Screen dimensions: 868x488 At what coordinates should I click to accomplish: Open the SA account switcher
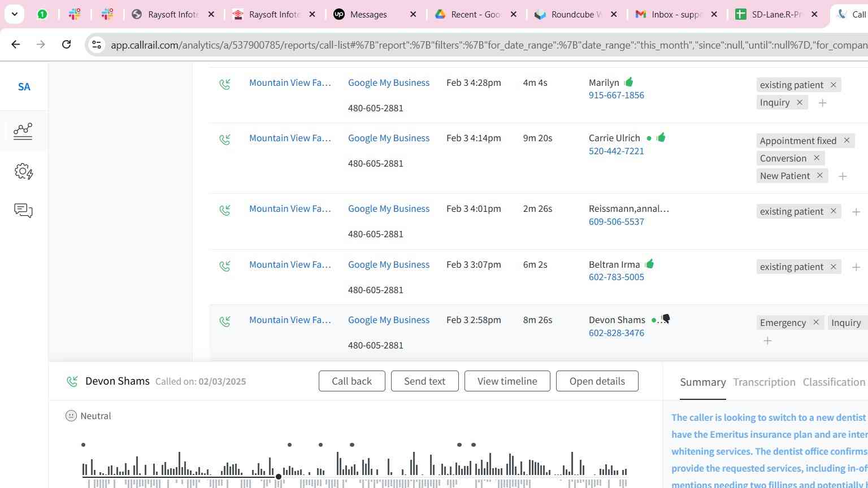click(x=24, y=86)
